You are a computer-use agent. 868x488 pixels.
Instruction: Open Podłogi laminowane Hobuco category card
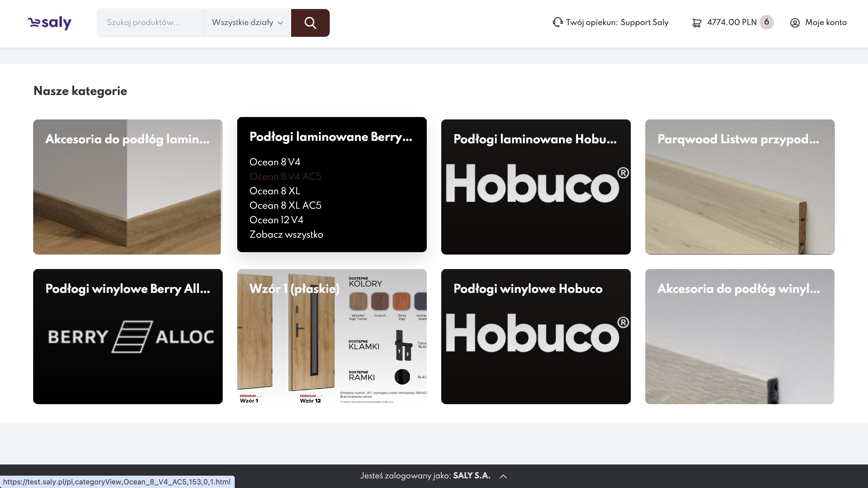pyautogui.click(x=536, y=187)
